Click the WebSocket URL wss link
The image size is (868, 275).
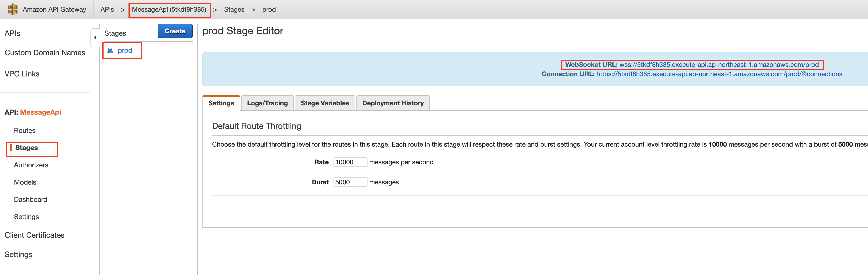pos(719,65)
